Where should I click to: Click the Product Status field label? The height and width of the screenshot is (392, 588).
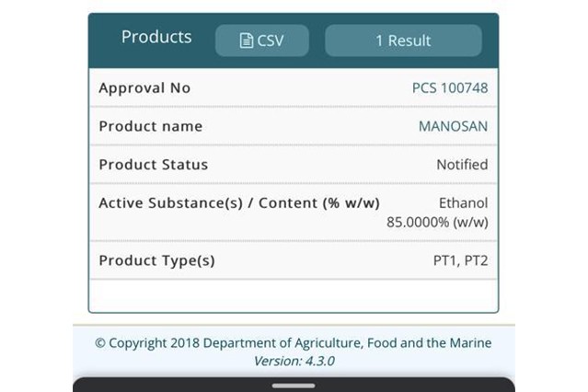coord(154,165)
